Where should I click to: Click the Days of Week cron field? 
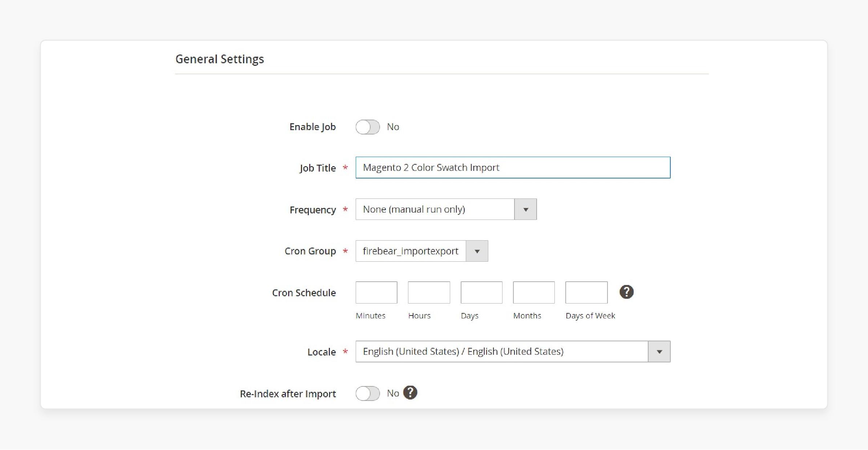point(586,292)
